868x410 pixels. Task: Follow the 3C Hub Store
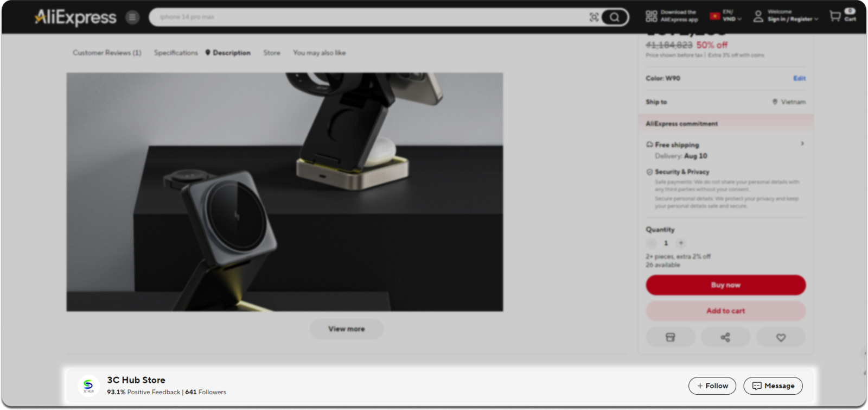(x=712, y=386)
